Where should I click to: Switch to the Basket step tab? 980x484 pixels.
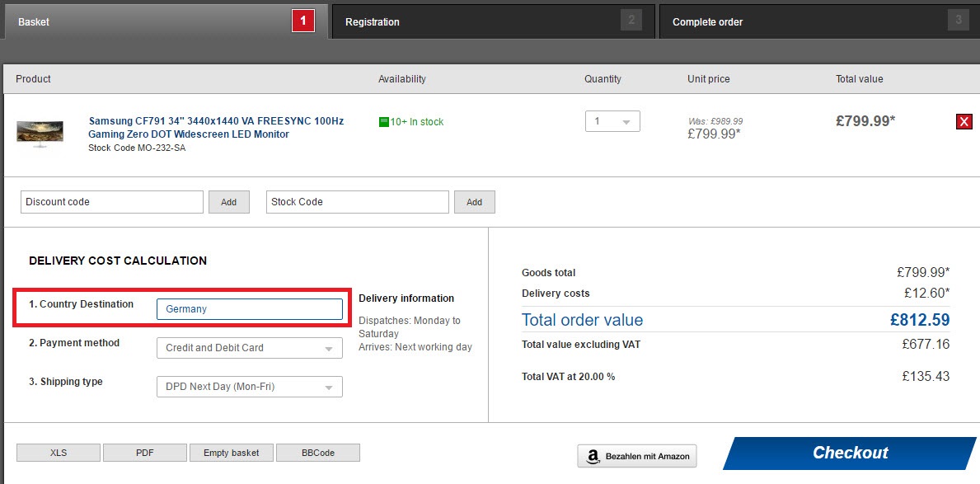point(166,22)
